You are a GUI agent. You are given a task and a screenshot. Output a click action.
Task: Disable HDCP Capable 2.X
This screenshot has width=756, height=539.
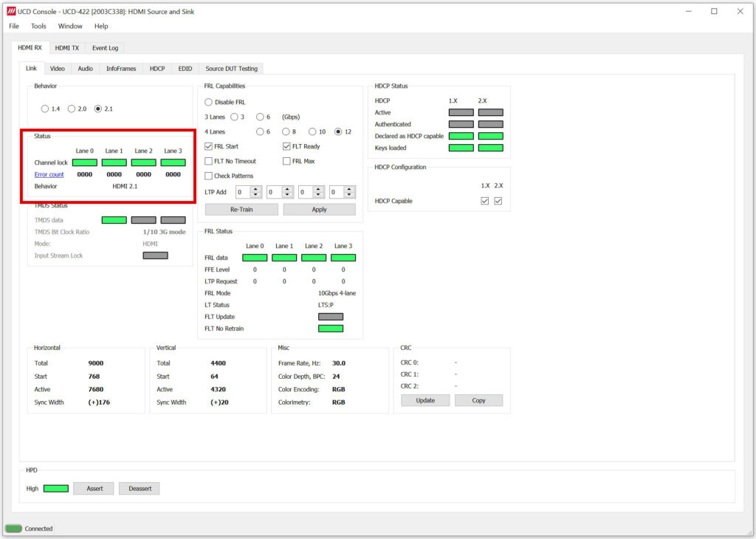[498, 200]
